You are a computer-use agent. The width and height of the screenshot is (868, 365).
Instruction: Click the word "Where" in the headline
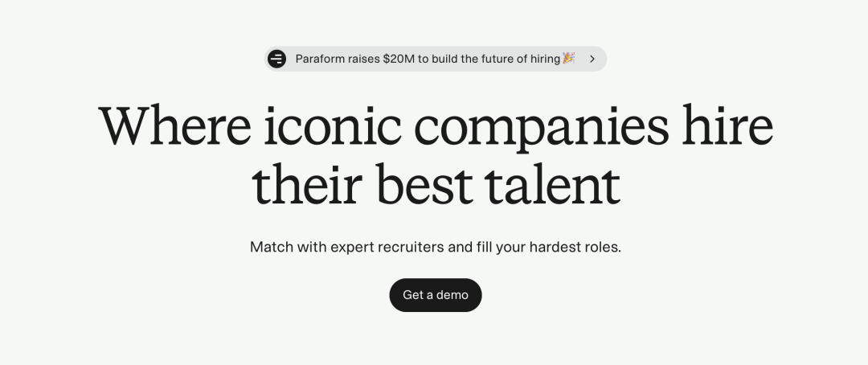(175, 125)
